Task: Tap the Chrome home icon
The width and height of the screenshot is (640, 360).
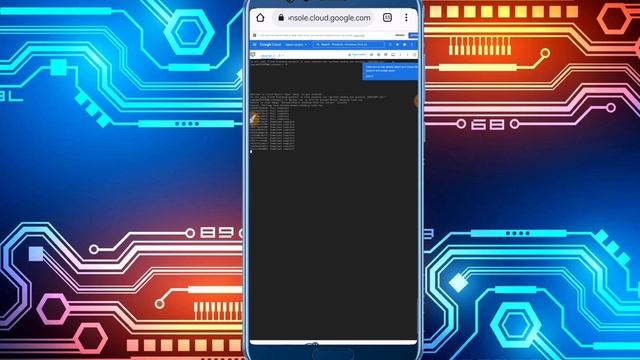Action: 260,18
